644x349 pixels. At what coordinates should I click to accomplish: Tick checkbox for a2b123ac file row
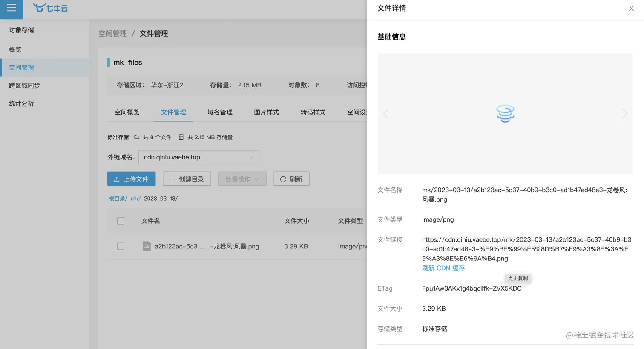point(121,246)
